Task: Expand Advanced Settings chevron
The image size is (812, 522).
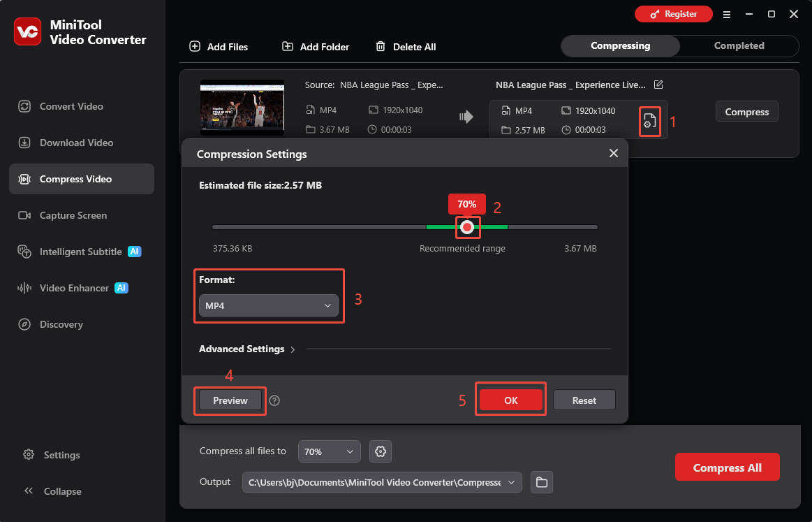Action: pos(293,349)
